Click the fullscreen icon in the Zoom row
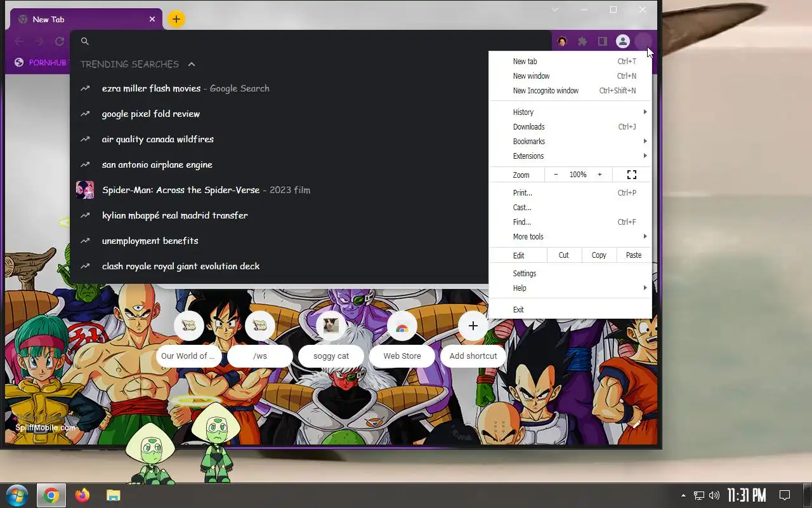Screen dimensions: 812x508 pyautogui.click(x=632, y=175)
